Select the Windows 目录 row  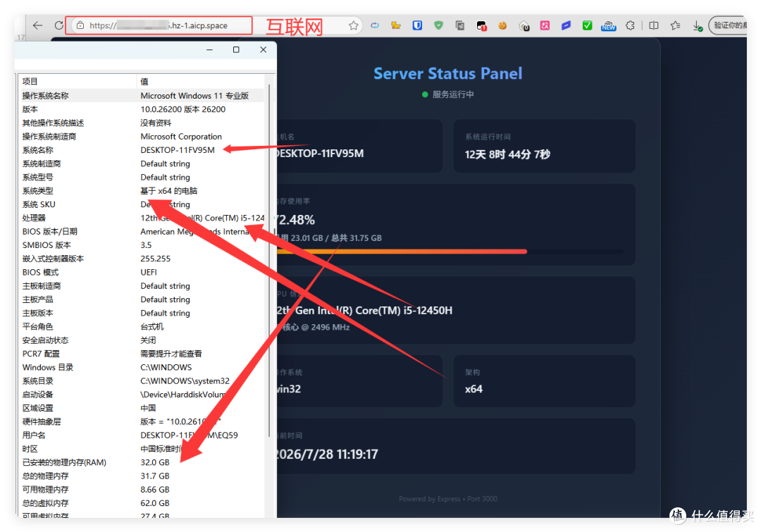pyautogui.click(x=142, y=367)
